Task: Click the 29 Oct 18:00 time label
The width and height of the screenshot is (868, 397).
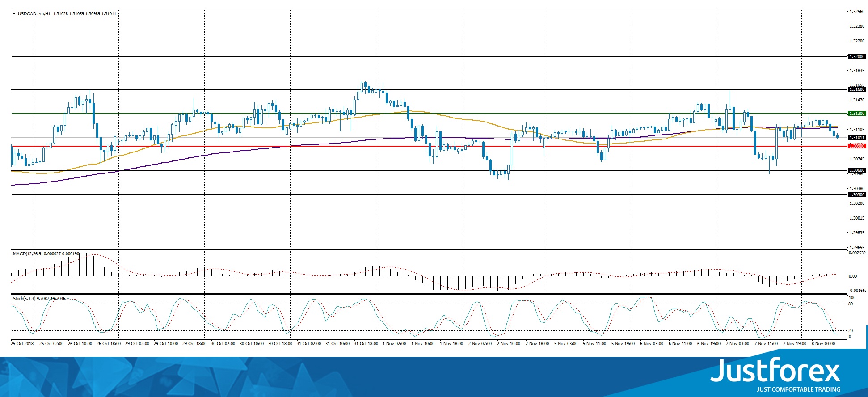Action: pos(194,344)
